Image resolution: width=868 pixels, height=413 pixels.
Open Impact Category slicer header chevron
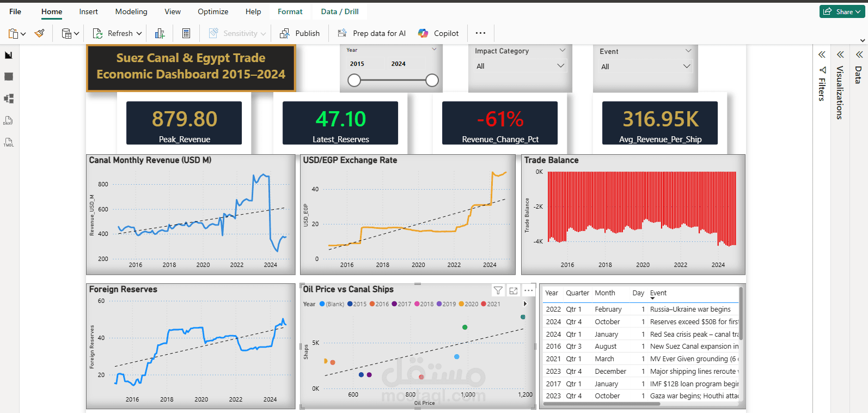[x=563, y=51]
